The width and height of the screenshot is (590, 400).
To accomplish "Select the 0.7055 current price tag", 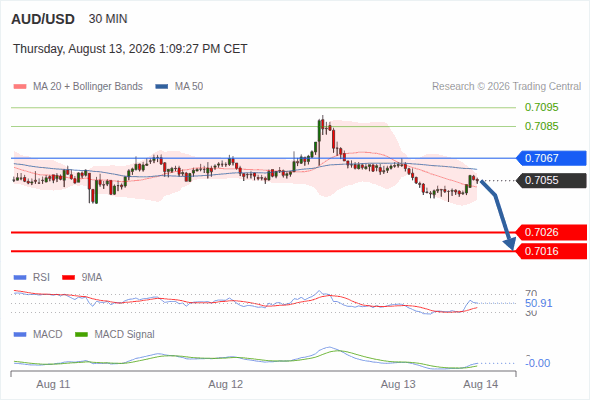I will pyautogui.click(x=550, y=180).
